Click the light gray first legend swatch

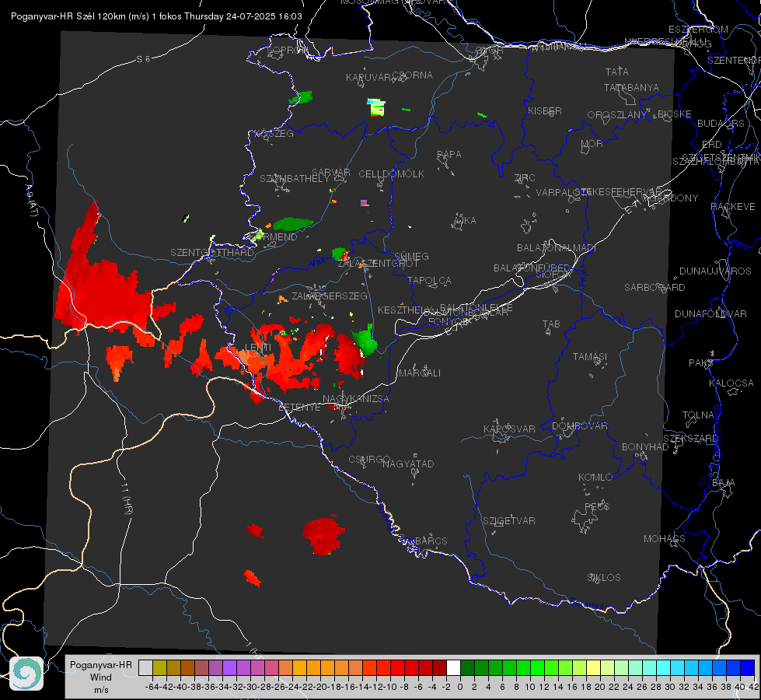(145, 667)
